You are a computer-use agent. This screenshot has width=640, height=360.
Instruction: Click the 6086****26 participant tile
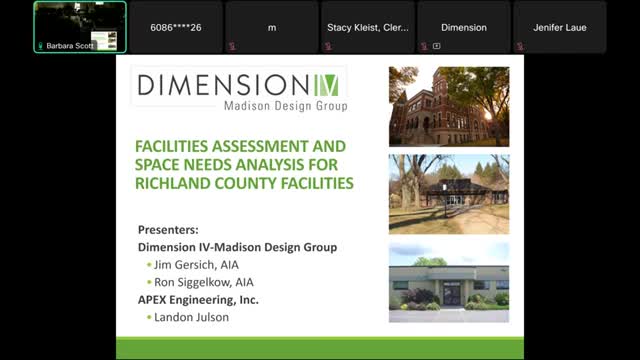click(176, 27)
